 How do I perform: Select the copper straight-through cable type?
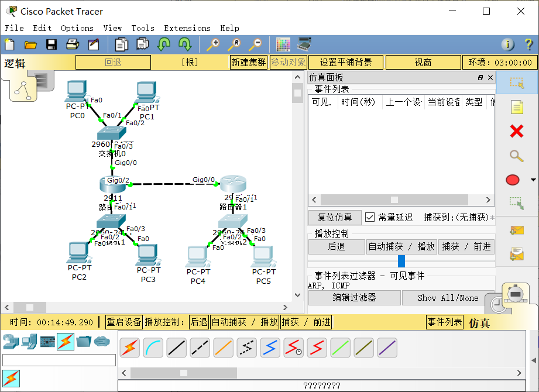(176, 348)
